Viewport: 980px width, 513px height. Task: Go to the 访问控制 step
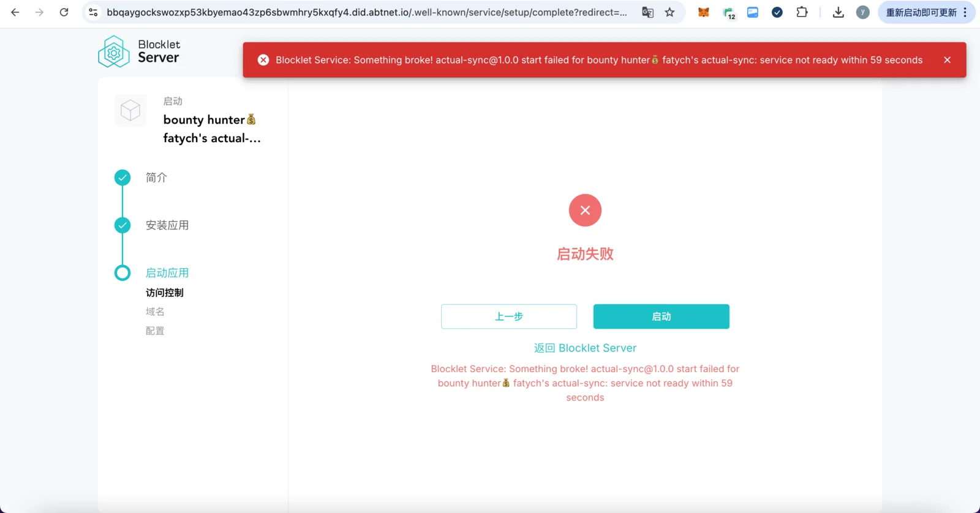point(165,293)
